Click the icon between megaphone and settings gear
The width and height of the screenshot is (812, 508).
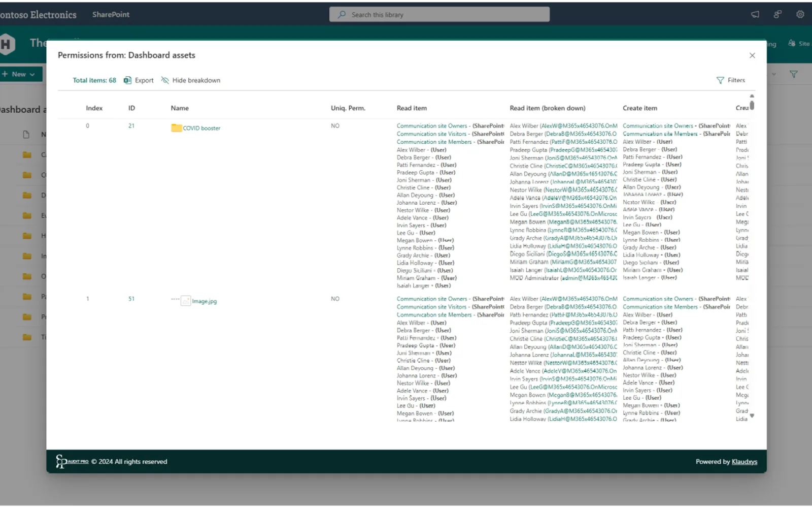point(777,15)
